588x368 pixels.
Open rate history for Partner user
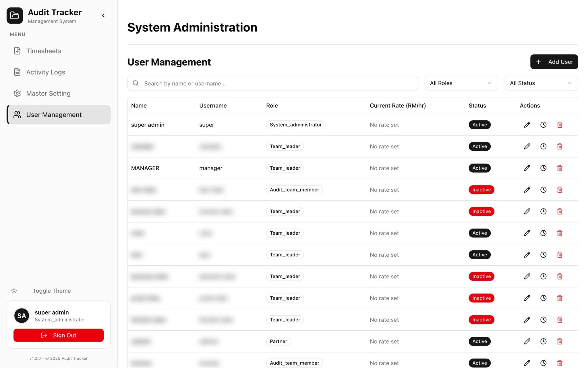[543, 341]
